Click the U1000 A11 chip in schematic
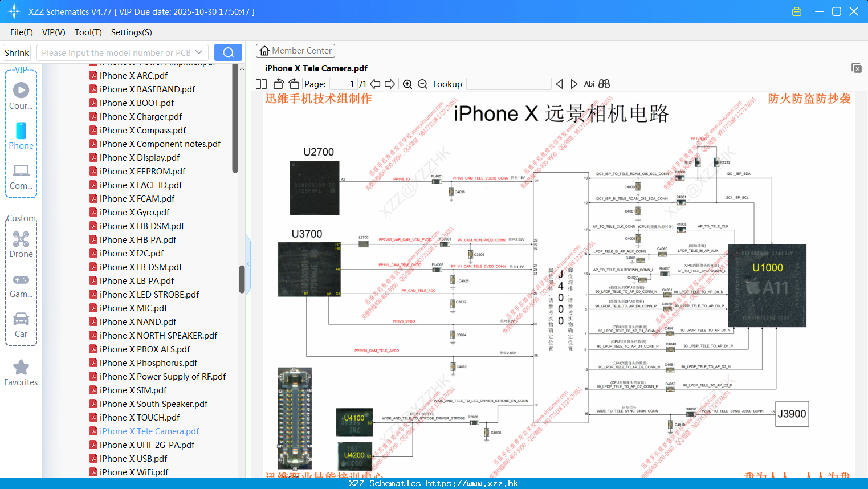The image size is (868, 489). pos(767,285)
